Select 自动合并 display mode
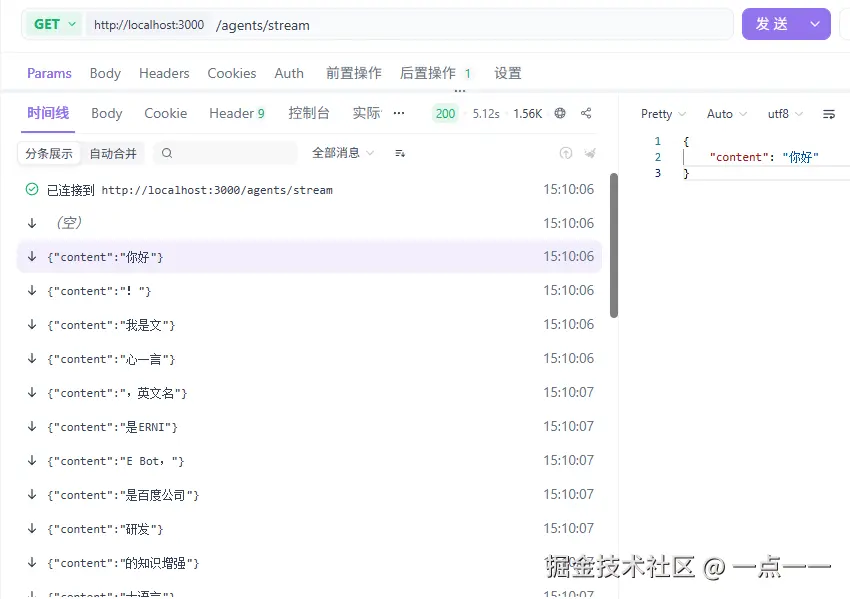The image size is (850, 599). click(x=113, y=153)
